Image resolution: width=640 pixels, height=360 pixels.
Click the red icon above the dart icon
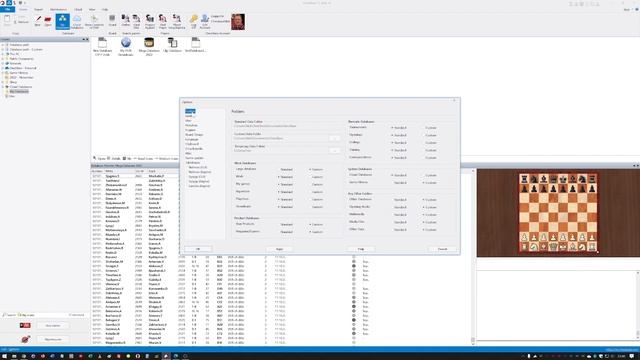tap(25, 325)
